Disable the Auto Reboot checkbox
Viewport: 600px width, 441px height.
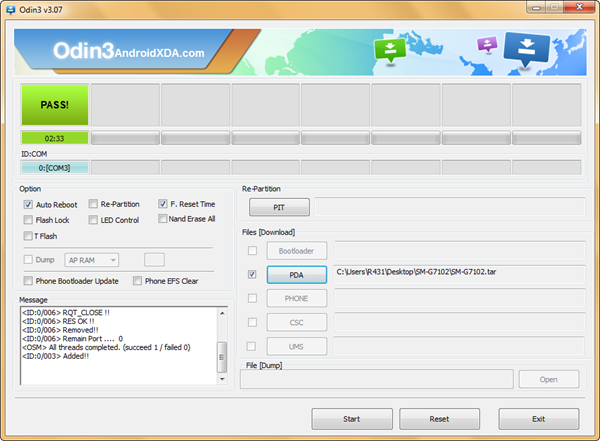point(28,204)
